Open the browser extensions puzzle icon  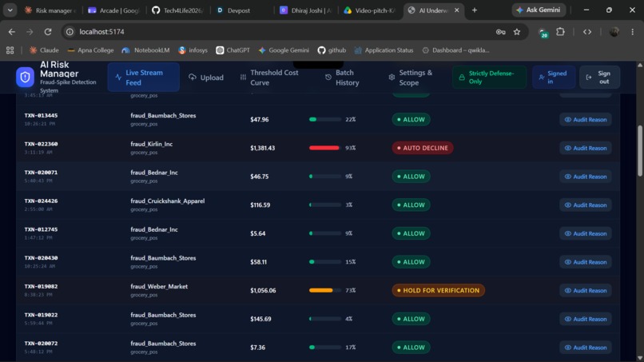pos(560,32)
